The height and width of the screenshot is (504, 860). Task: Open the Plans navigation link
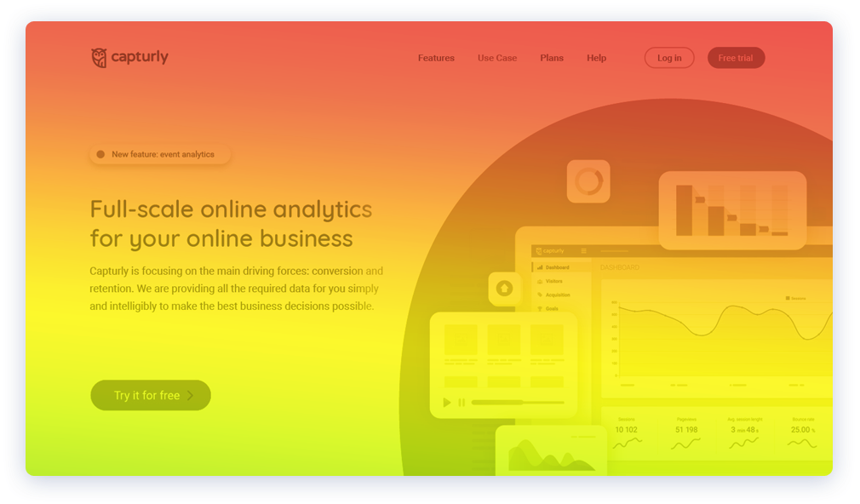pyautogui.click(x=552, y=58)
